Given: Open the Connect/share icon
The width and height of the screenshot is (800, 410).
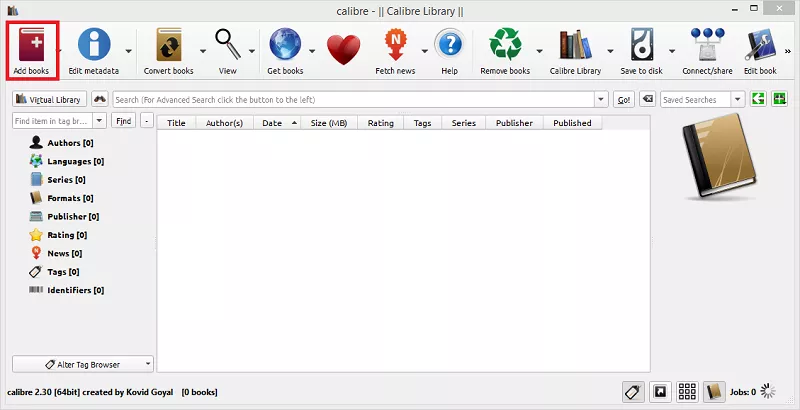Looking at the screenshot, I should pos(707,45).
